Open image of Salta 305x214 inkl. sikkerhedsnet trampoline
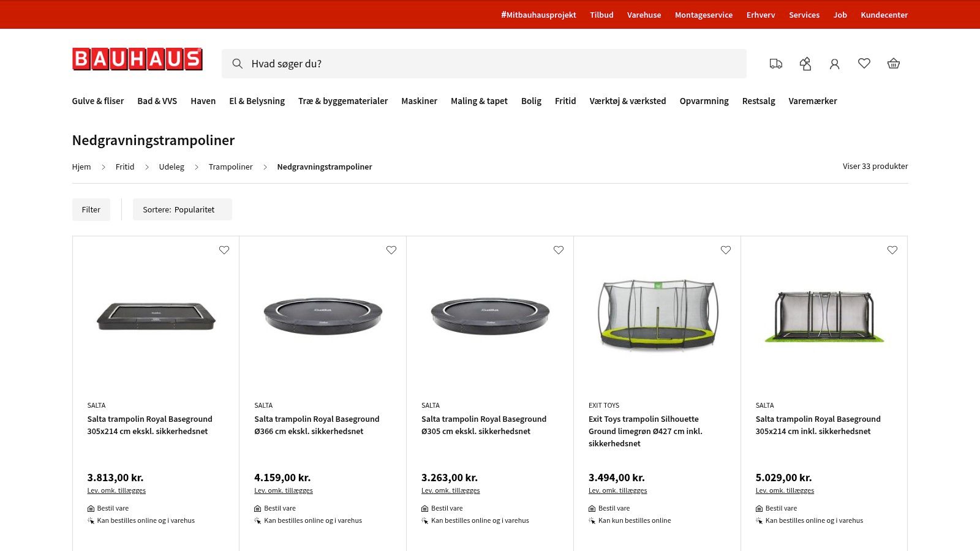The width and height of the screenshot is (980, 551). pyautogui.click(x=824, y=316)
